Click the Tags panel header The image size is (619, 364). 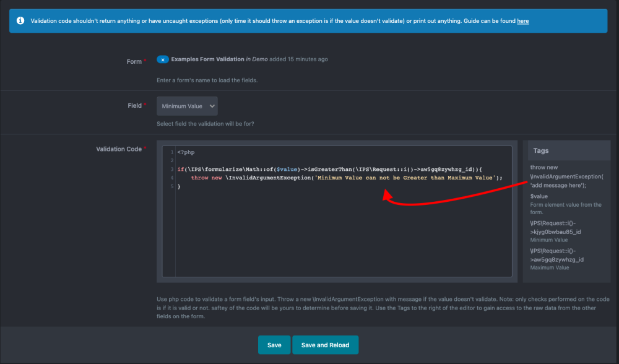tap(540, 150)
